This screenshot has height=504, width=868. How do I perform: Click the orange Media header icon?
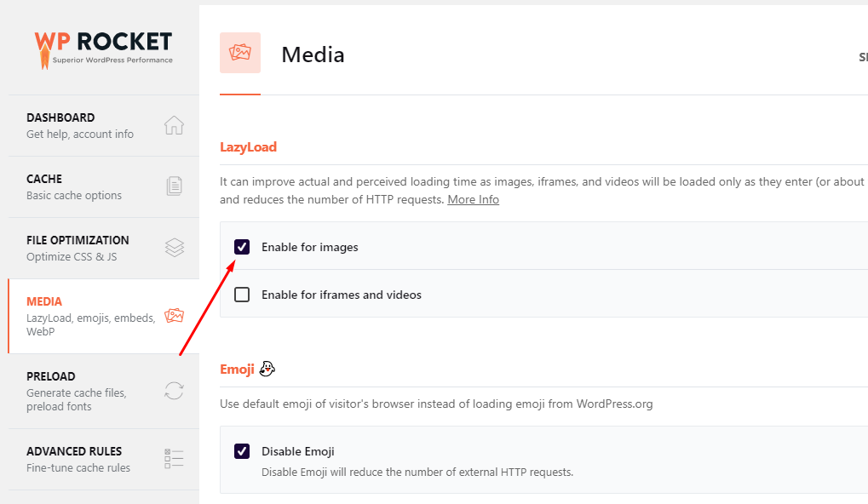pyautogui.click(x=239, y=53)
